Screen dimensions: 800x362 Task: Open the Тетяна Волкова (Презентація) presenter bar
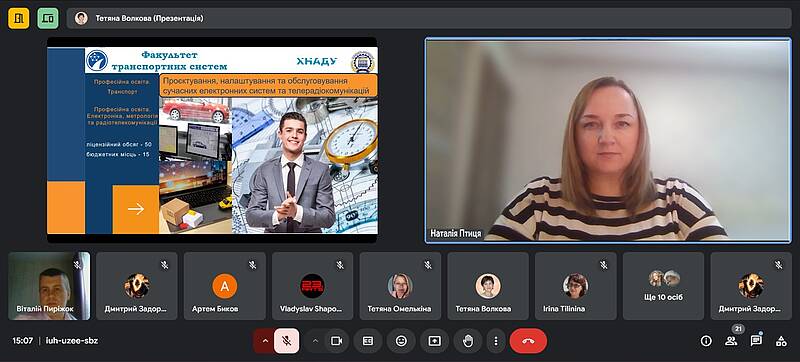tap(429, 18)
